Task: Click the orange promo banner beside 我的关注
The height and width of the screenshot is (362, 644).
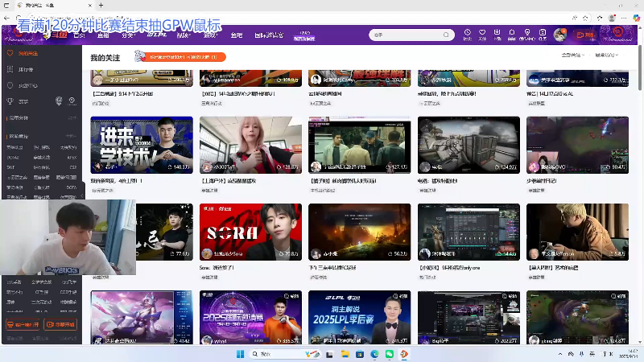Action: (x=181, y=57)
